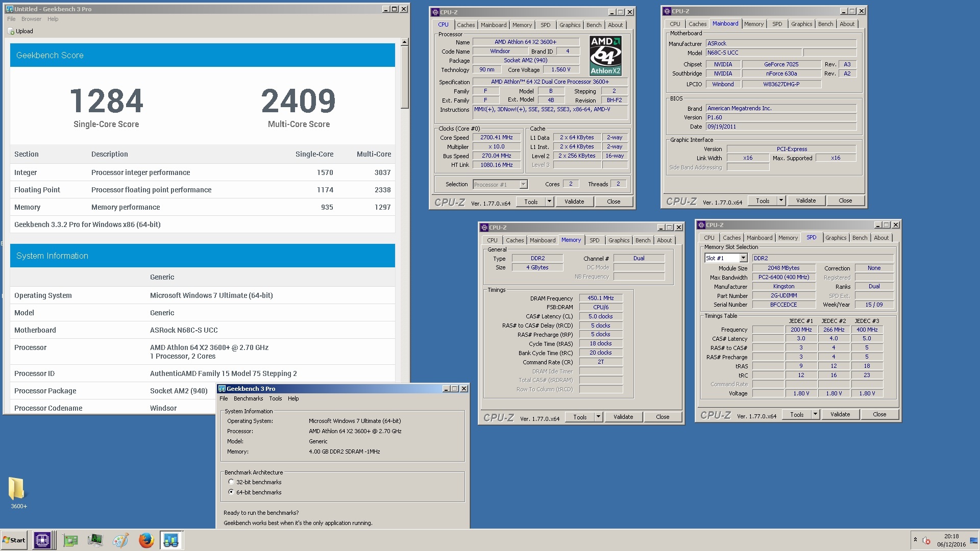The width and height of the screenshot is (980, 551).
Task: Click the Integer row in the Geekbench results table
Action: click(203, 172)
